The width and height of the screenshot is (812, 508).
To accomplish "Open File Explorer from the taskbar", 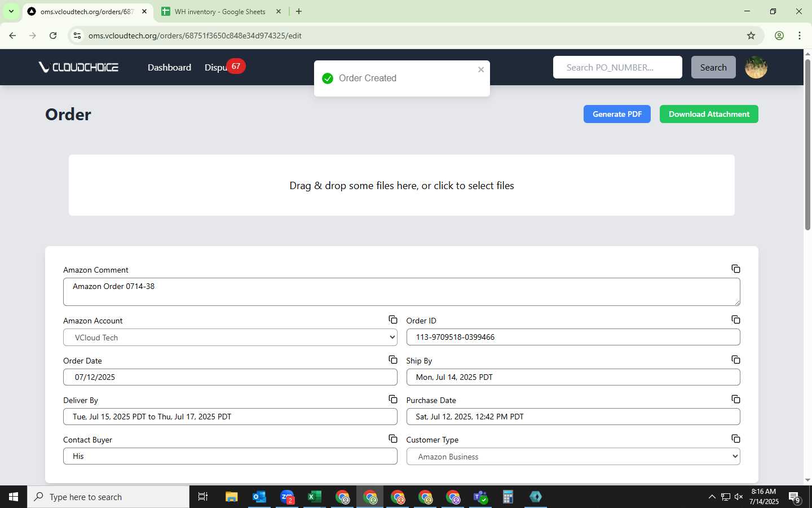I will [231, 497].
